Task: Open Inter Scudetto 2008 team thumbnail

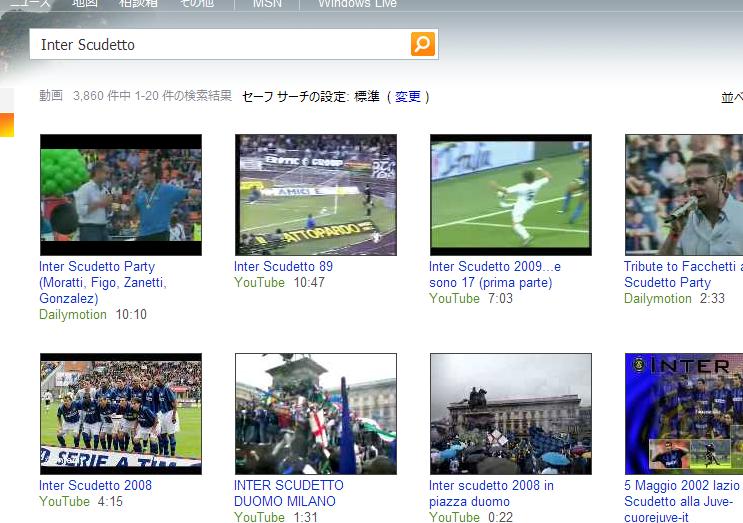Action: click(121, 414)
